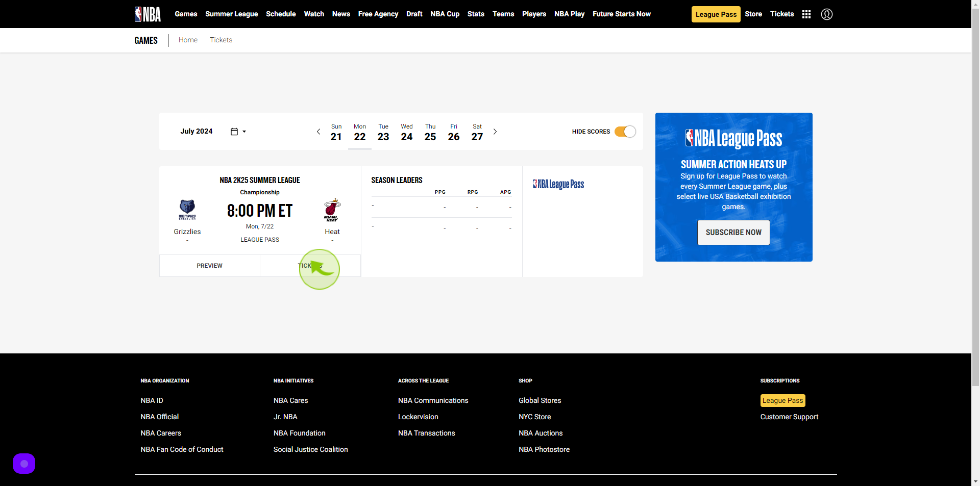980x486 pixels.
Task: Click the League Pass label in game card
Action: 260,240
